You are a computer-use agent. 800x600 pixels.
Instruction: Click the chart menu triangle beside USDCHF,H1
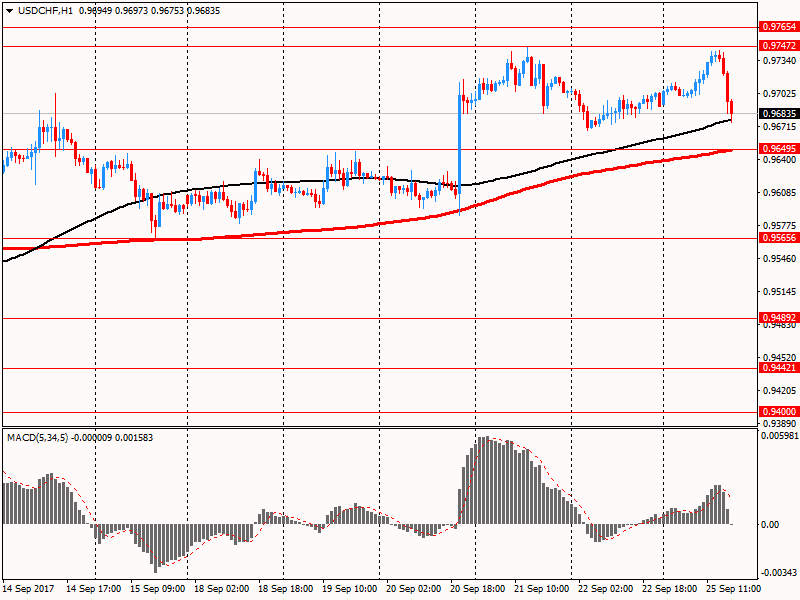tap(9, 11)
